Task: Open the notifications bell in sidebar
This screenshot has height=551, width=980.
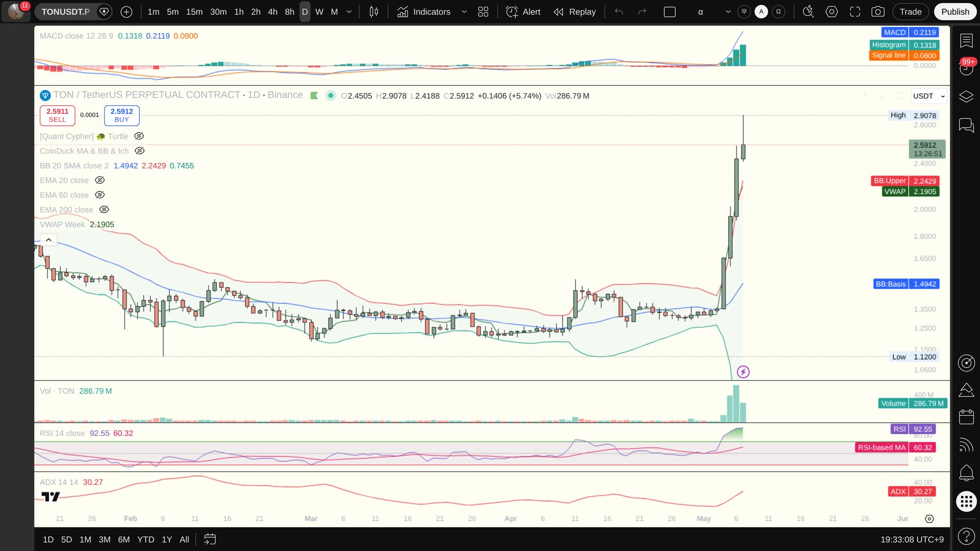Action: (x=966, y=473)
